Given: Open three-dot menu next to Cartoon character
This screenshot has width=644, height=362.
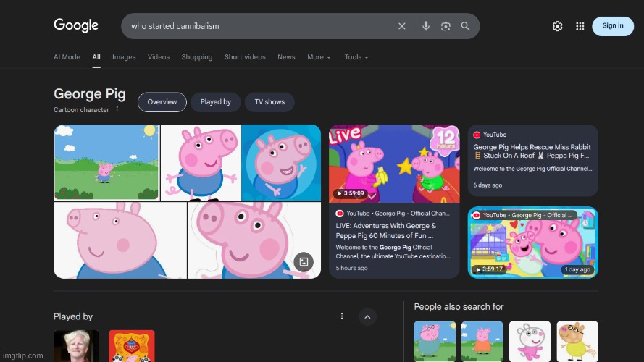Looking at the screenshot, I should click(x=117, y=109).
